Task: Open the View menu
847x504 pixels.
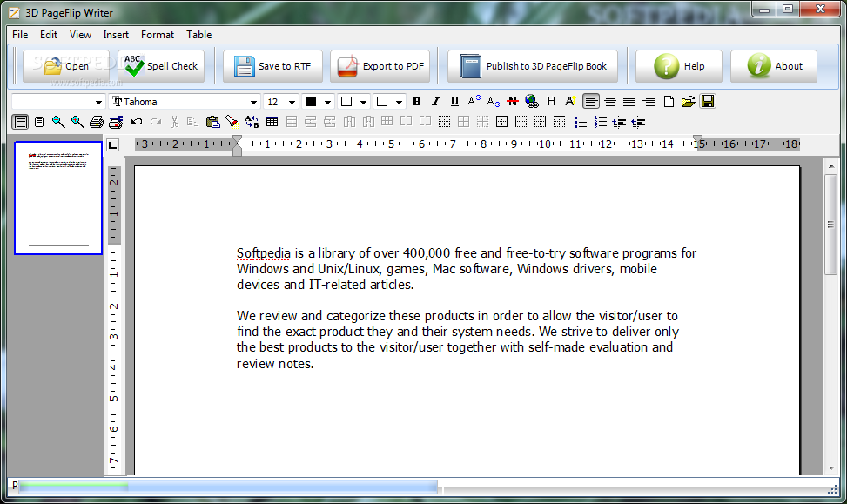Action: (x=80, y=35)
